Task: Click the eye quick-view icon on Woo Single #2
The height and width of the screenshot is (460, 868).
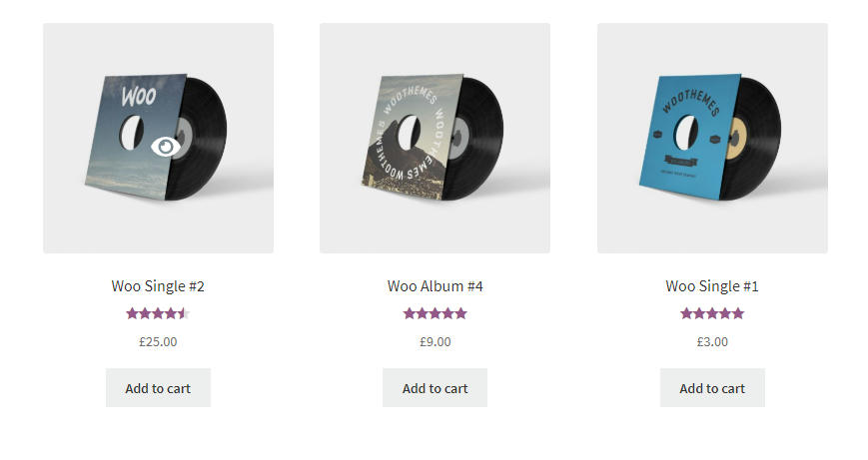Action: 166,147
